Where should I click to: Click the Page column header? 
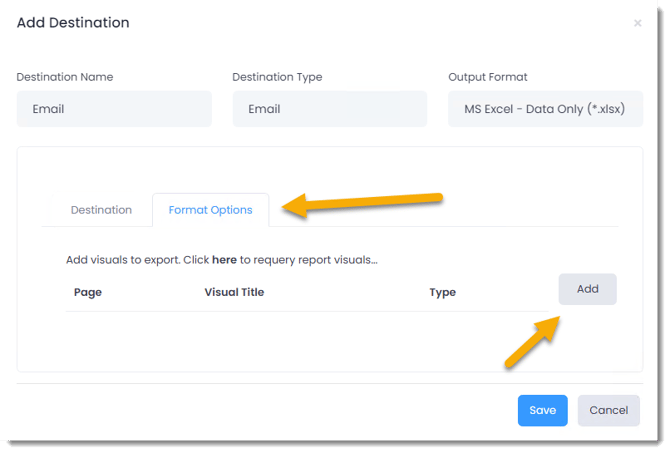[88, 292]
